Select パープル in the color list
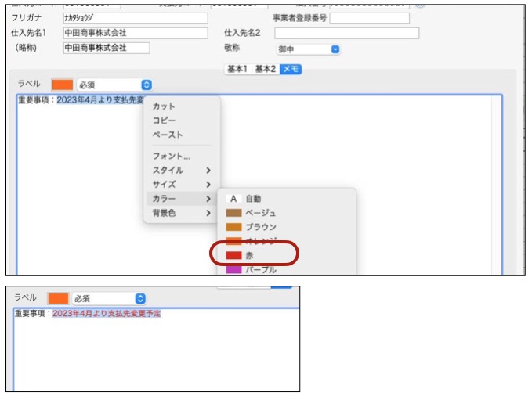 tap(260, 269)
